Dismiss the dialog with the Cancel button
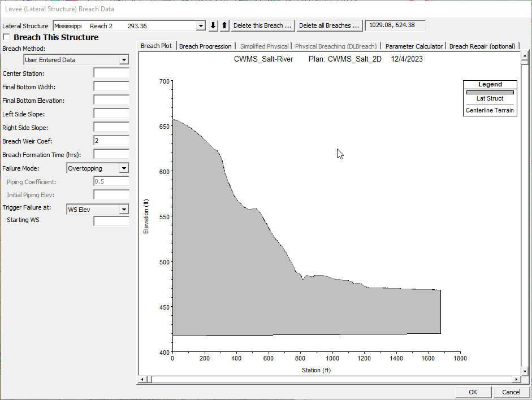Viewport: 532px width, 400px height. (x=511, y=392)
